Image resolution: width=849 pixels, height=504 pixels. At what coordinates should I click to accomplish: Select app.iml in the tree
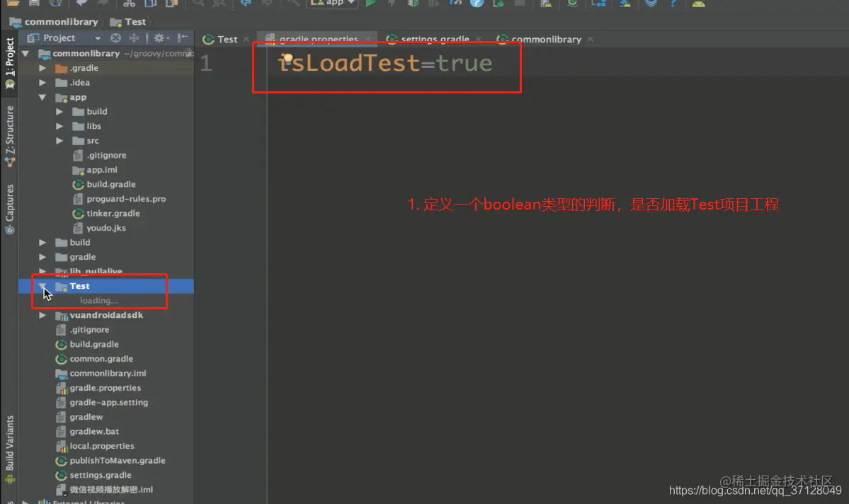(x=102, y=170)
